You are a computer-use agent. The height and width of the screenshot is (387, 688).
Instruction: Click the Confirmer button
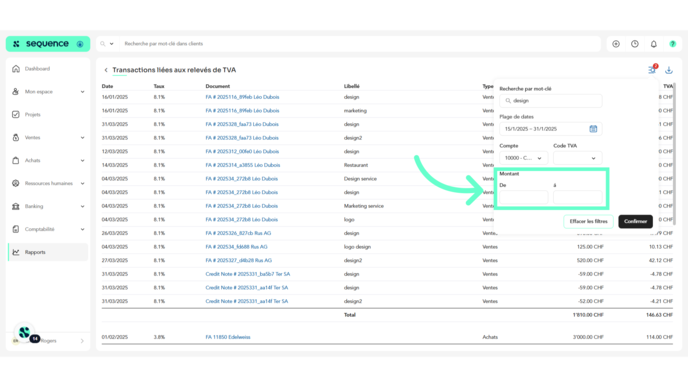[x=635, y=222]
